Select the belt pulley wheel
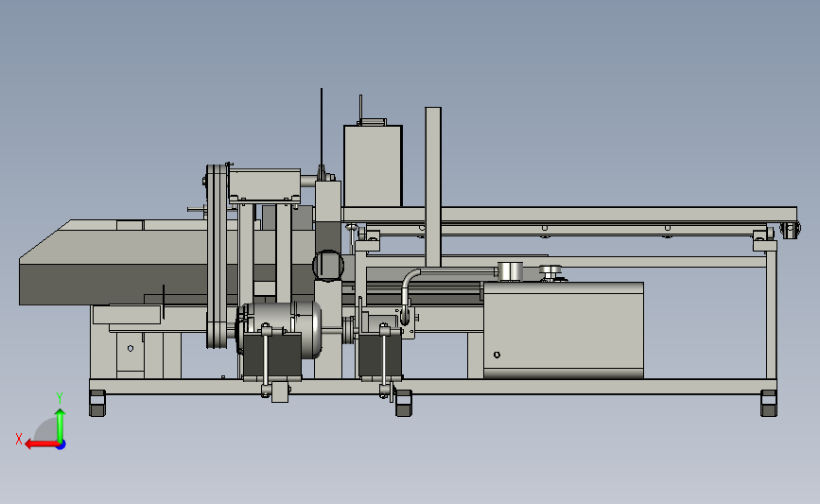820x504 pixels. [x=217, y=256]
